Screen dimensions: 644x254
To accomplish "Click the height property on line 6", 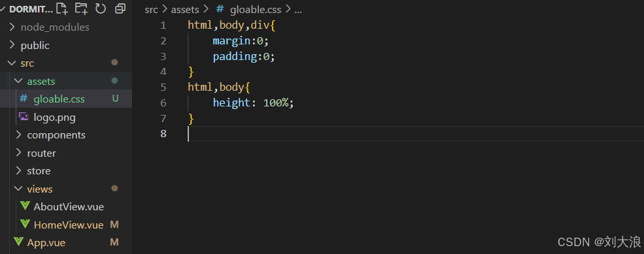I will click(x=231, y=103).
